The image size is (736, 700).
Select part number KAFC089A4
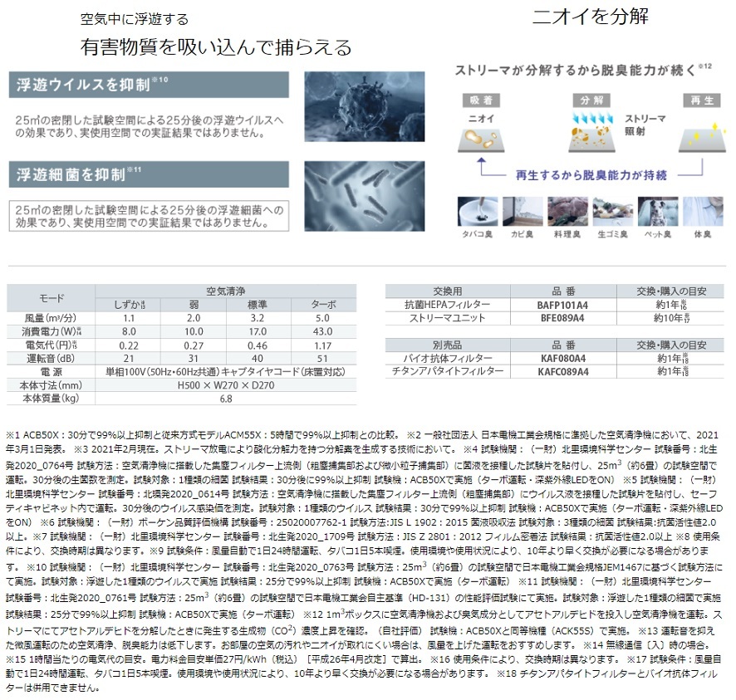[x=562, y=371]
